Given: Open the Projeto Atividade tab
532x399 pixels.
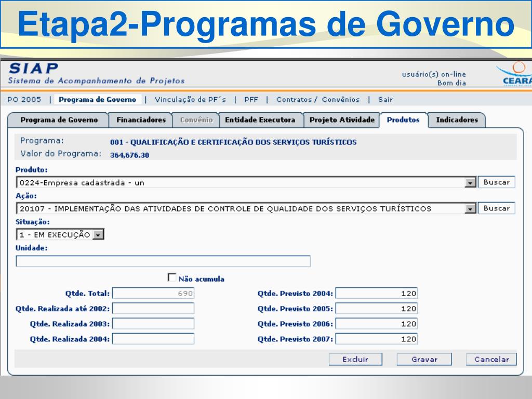Looking at the screenshot, I should click(342, 120).
